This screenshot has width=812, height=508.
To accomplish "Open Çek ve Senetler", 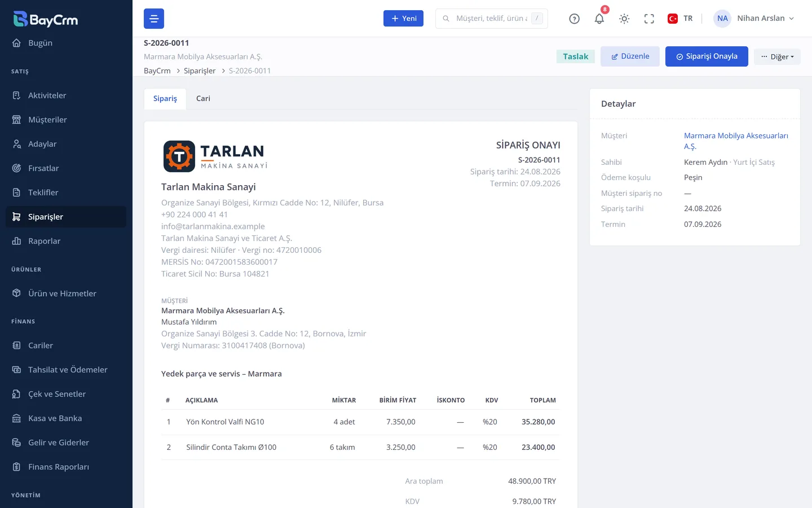I will (66, 394).
